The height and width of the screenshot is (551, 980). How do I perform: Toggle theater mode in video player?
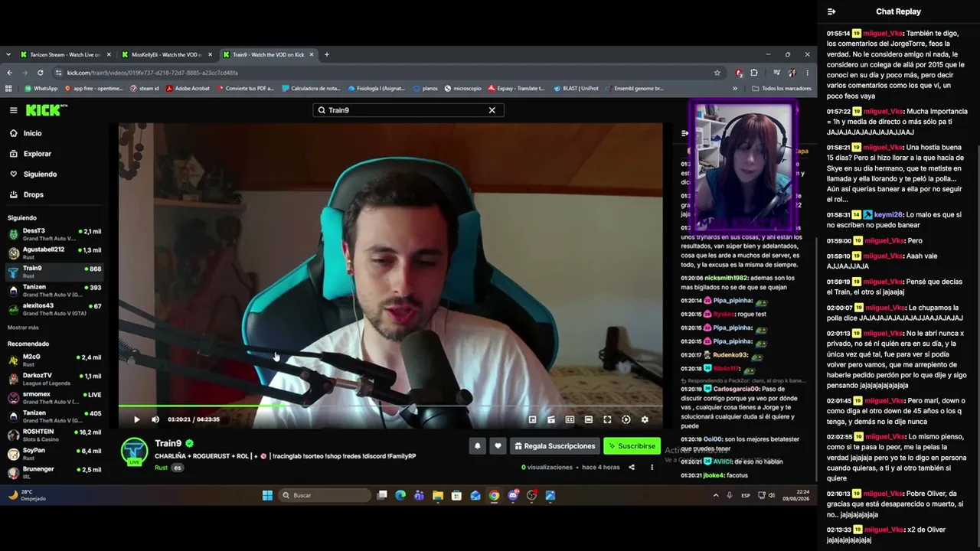click(x=589, y=419)
